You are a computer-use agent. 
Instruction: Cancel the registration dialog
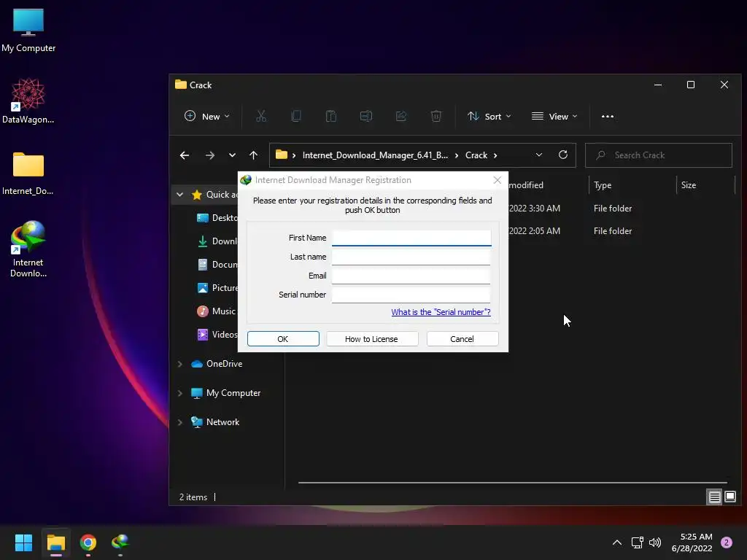coord(462,338)
